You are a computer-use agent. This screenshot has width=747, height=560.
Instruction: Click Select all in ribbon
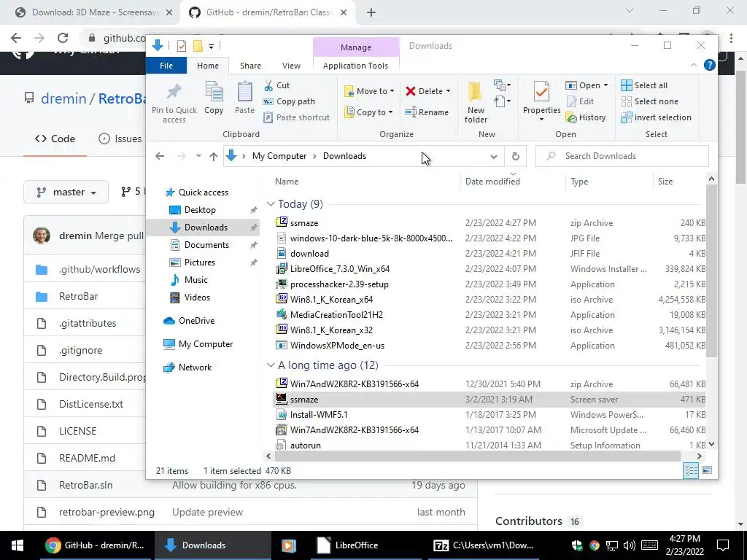[x=644, y=85]
